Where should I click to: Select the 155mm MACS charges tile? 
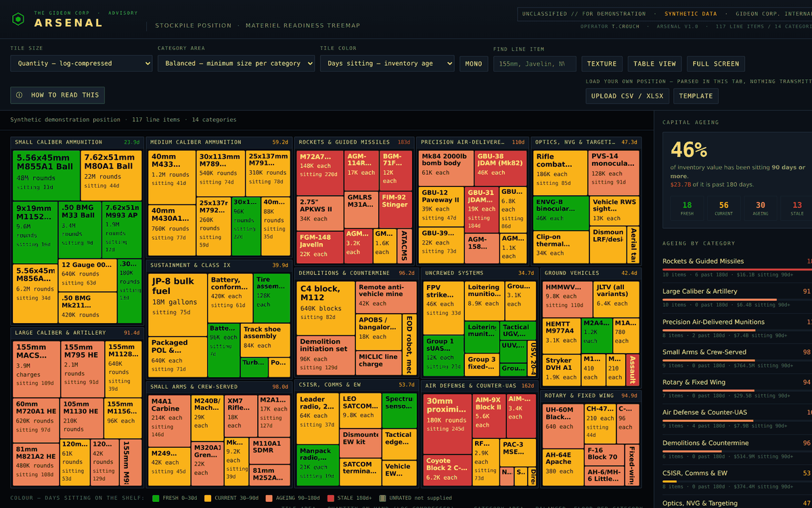[36, 368]
